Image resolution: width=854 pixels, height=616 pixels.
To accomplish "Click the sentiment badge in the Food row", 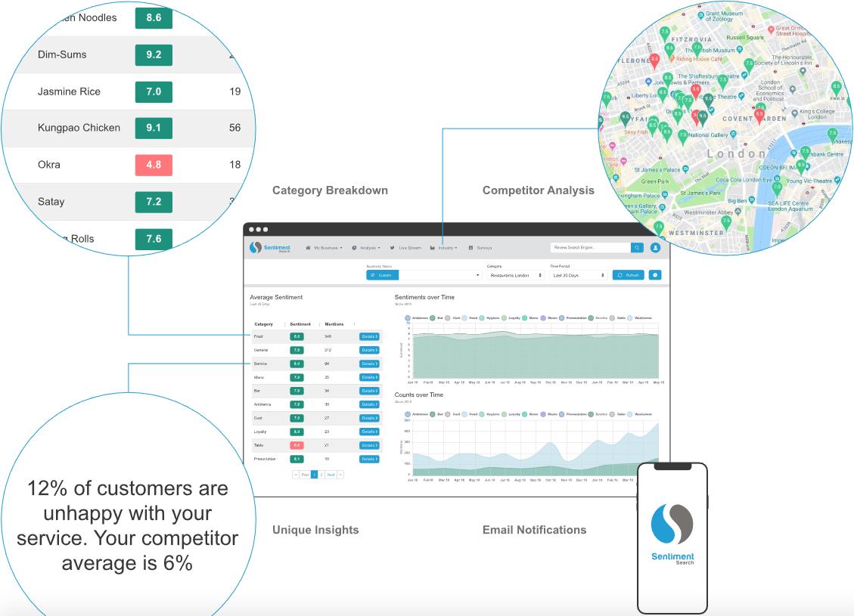I will point(297,337).
